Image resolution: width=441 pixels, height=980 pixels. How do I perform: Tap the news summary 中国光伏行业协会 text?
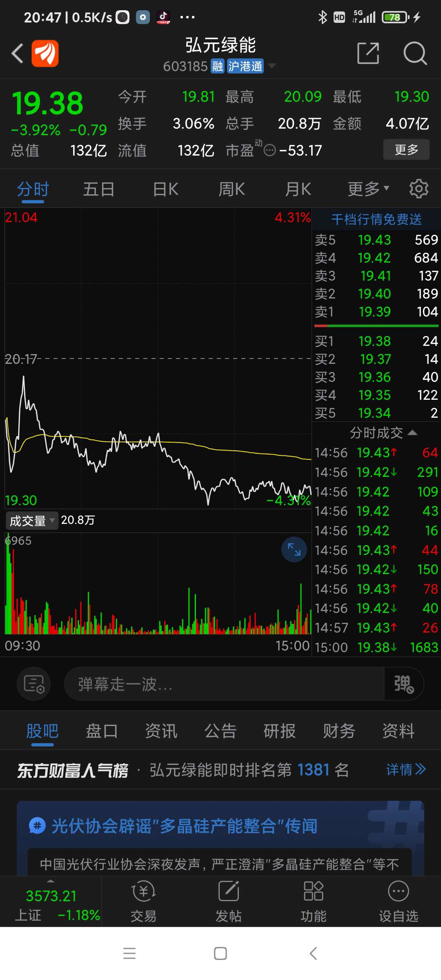[219, 864]
